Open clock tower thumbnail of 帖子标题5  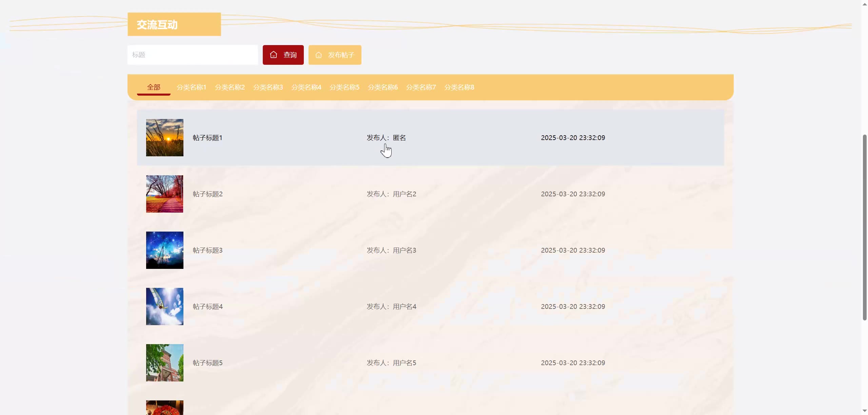164,363
